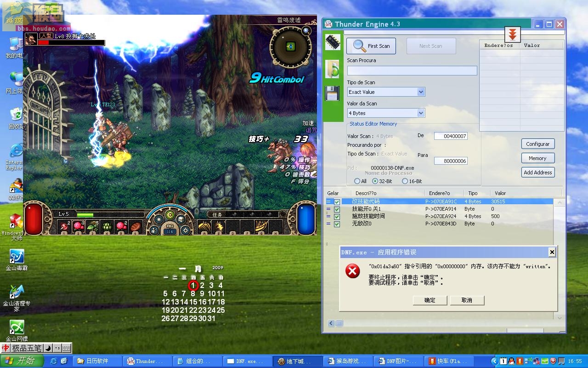Click Endere?os header in results list
This screenshot has height=368, width=588.
pyautogui.click(x=499, y=46)
